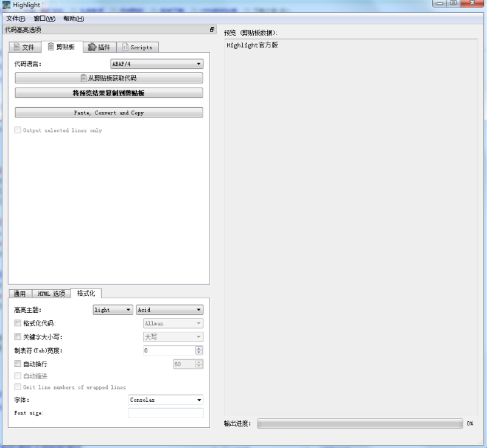Enable the 格式化代码 checkbox
Screen dimensions: 487x448
point(18,323)
